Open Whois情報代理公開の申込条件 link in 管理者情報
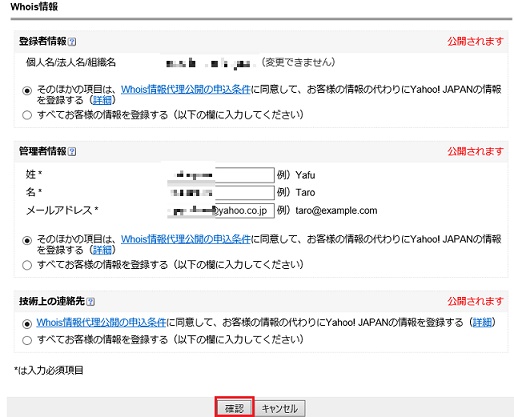The image size is (514, 417). click(185, 239)
